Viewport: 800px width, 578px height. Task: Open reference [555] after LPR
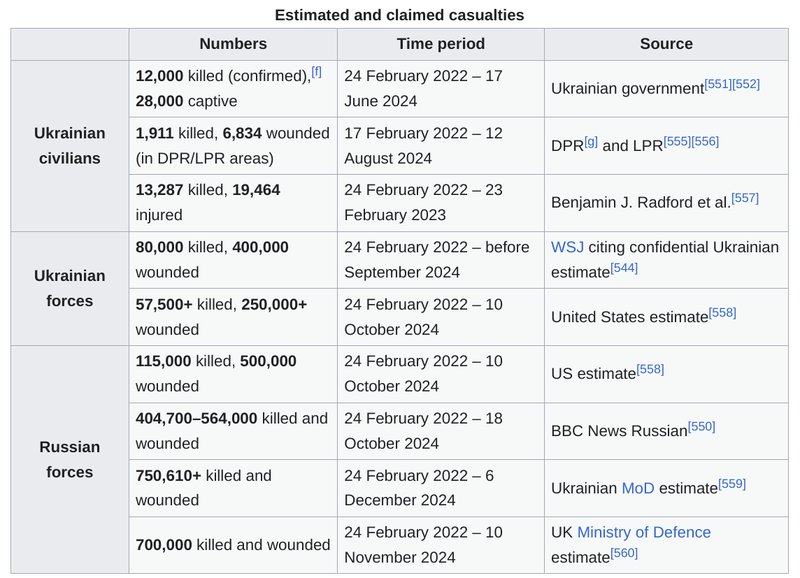(x=677, y=141)
